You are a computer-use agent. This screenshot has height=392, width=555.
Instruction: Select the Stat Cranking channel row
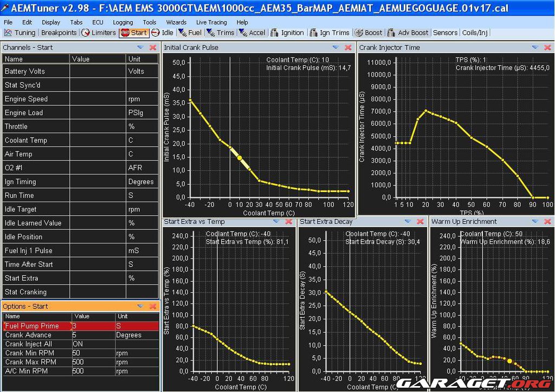coord(80,292)
